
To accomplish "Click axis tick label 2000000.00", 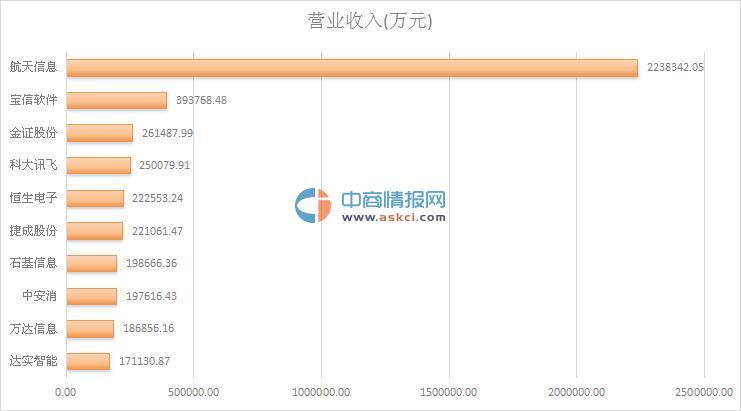I will tap(576, 392).
